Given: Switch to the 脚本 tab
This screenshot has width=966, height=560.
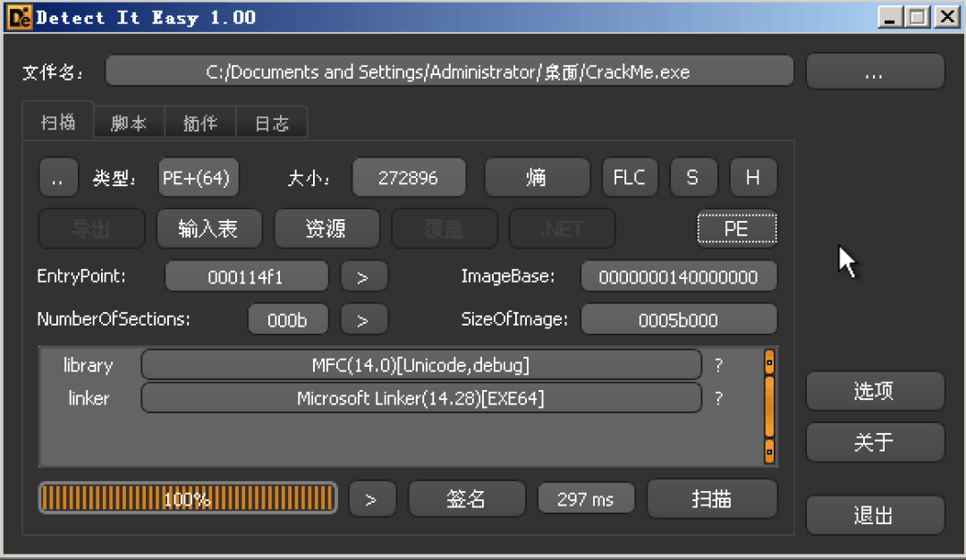Looking at the screenshot, I should [129, 123].
